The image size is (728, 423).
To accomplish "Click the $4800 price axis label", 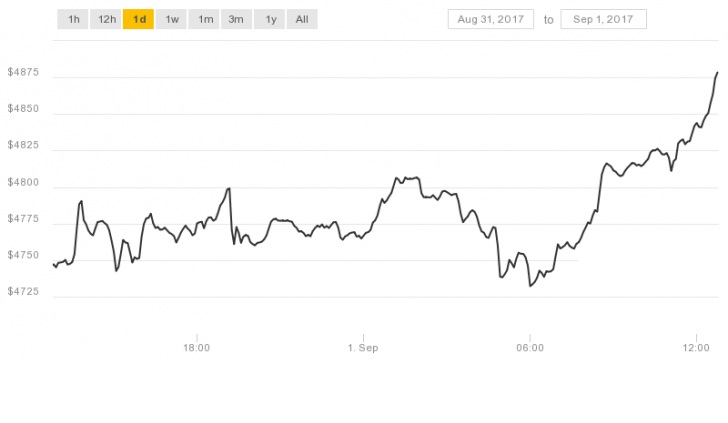I will [23, 182].
